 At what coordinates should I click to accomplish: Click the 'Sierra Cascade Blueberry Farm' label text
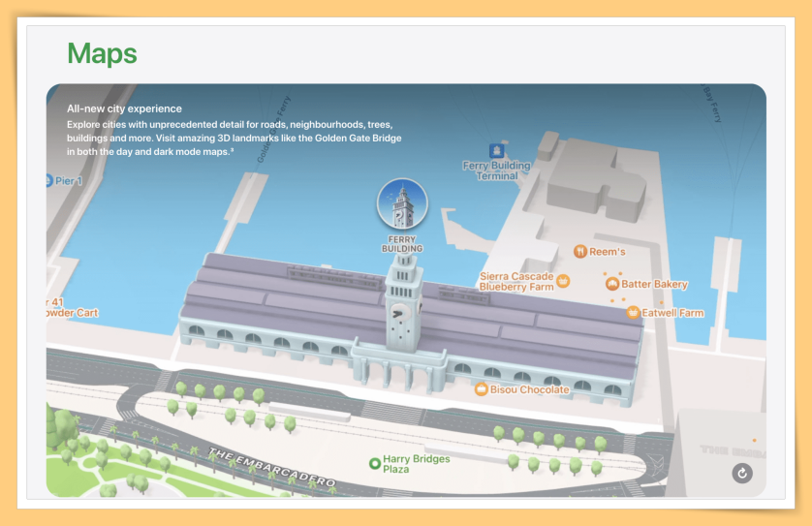[x=516, y=282]
